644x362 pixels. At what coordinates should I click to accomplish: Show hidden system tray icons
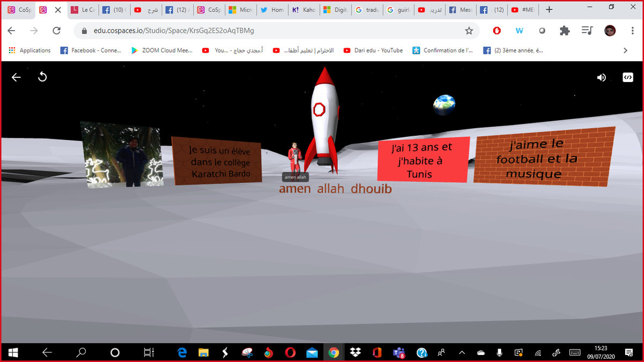[x=462, y=352]
